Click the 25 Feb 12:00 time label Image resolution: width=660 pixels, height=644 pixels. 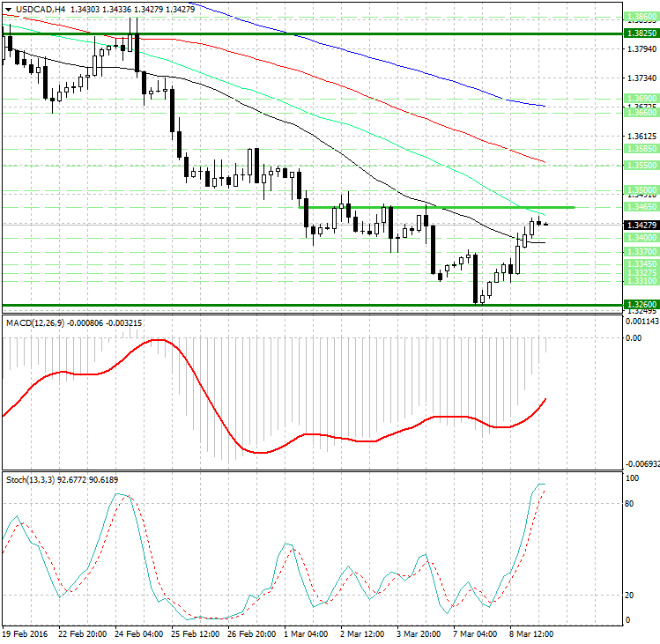(x=196, y=634)
